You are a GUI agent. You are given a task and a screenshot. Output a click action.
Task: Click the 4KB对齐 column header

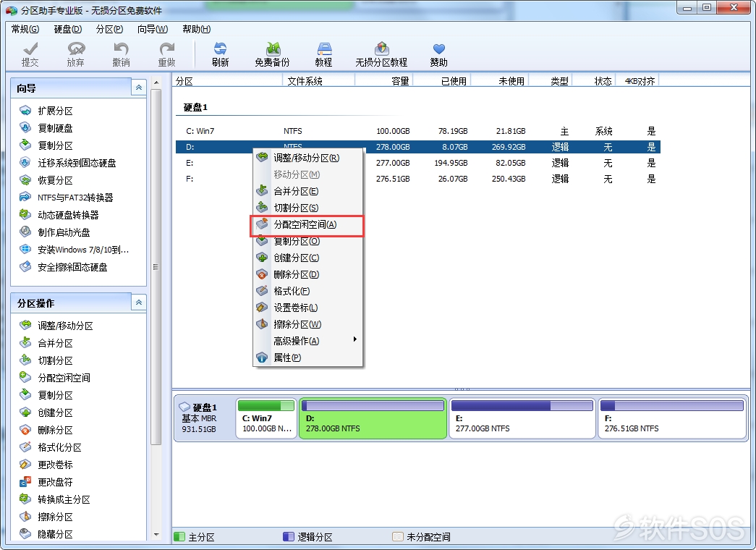pos(637,81)
